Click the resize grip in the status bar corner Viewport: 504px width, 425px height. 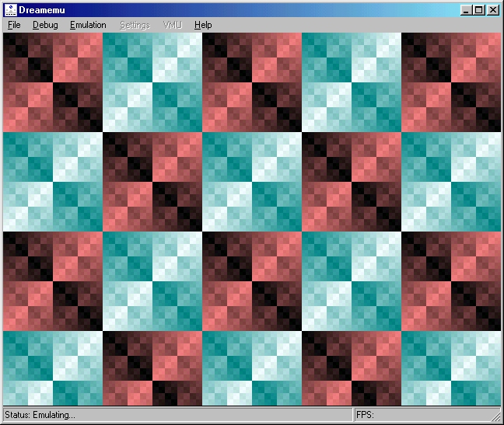(x=496, y=416)
